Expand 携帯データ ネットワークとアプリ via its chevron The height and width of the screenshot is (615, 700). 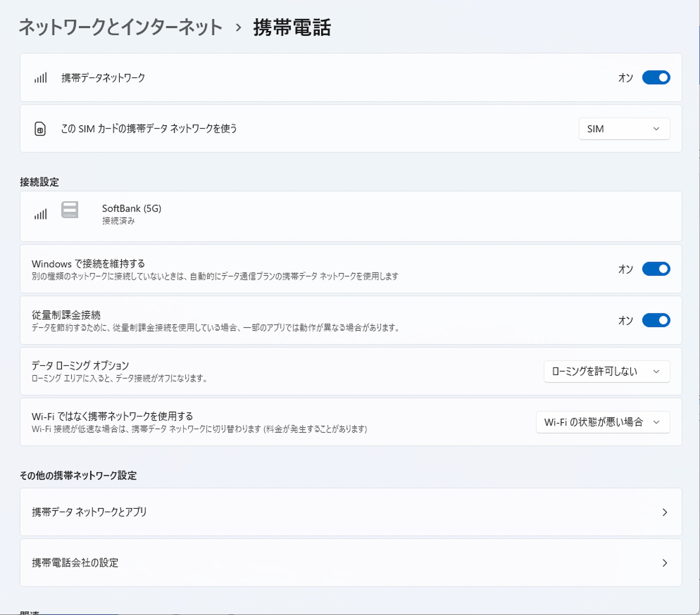point(665,512)
